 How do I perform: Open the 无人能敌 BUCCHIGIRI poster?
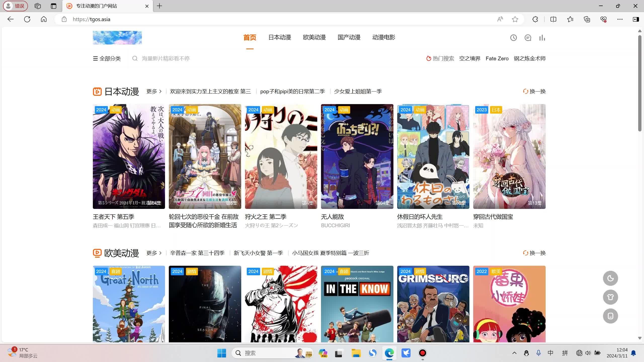pos(357,156)
